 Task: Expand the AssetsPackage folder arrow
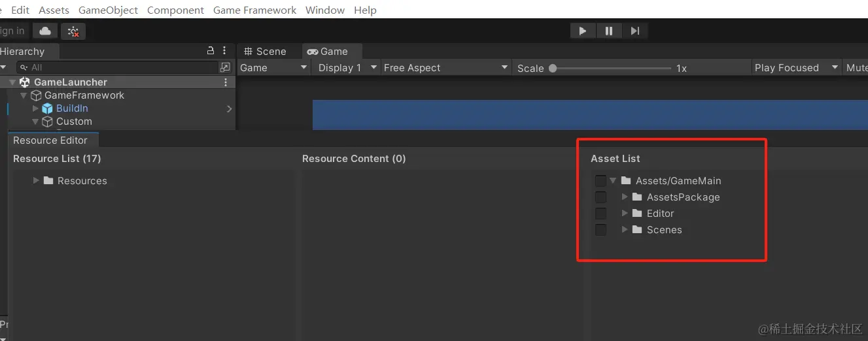coord(625,197)
